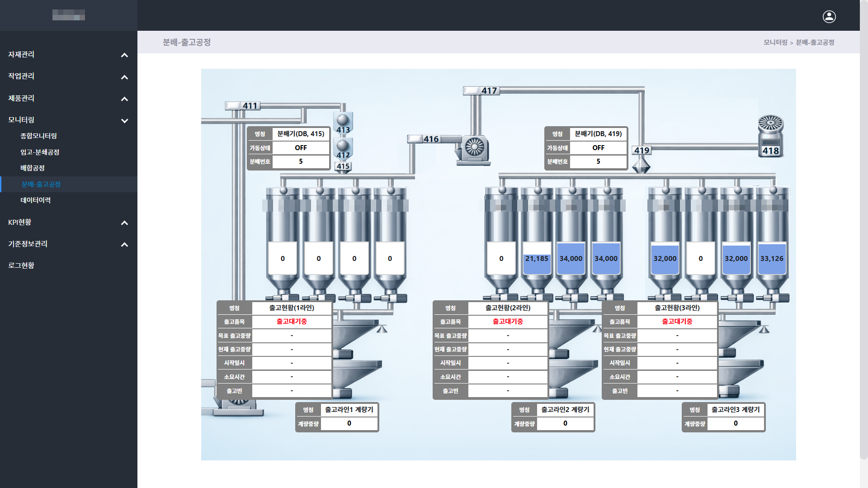
Task: Click the valve labeled 413
Action: [x=343, y=122]
